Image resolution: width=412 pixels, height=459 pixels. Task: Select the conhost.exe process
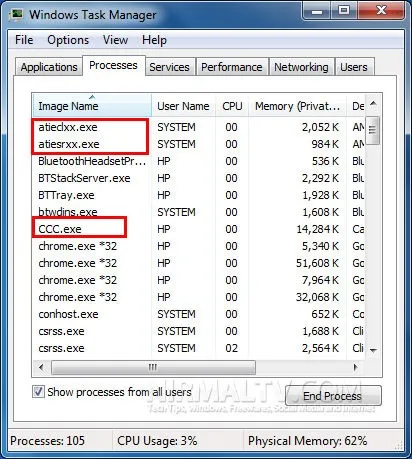point(198,314)
